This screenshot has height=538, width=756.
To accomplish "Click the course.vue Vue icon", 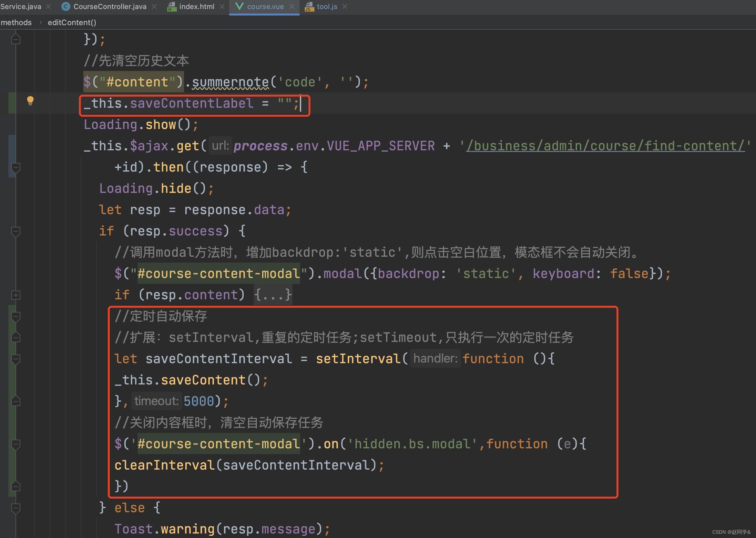I will click(239, 6).
